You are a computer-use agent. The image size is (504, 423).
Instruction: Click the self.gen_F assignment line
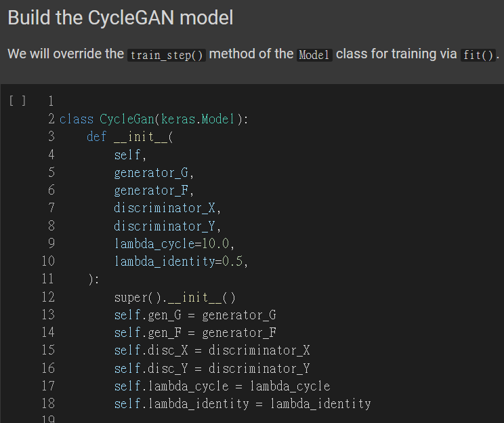194,332
